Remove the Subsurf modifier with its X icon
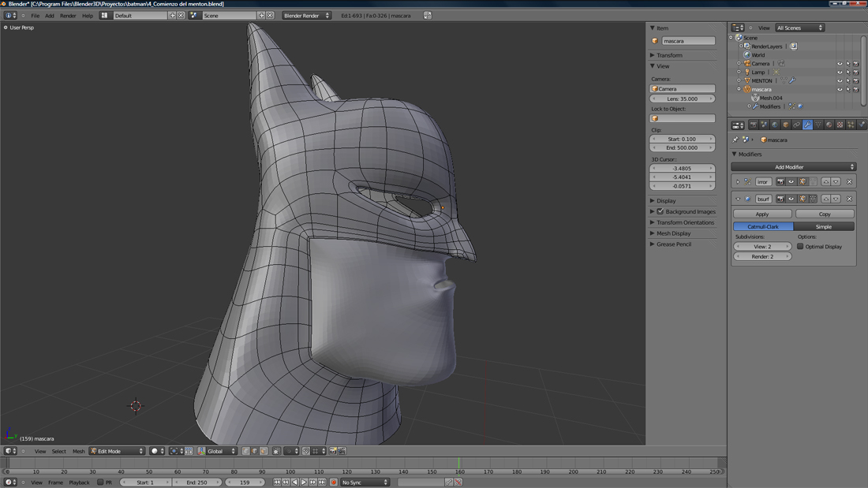This screenshot has width=868, height=488. [x=849, y=199]
